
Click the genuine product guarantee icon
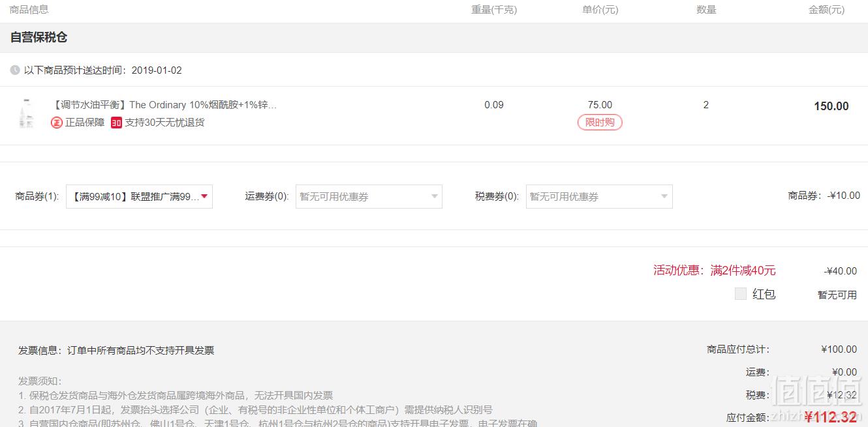click(x=57, y=123)
